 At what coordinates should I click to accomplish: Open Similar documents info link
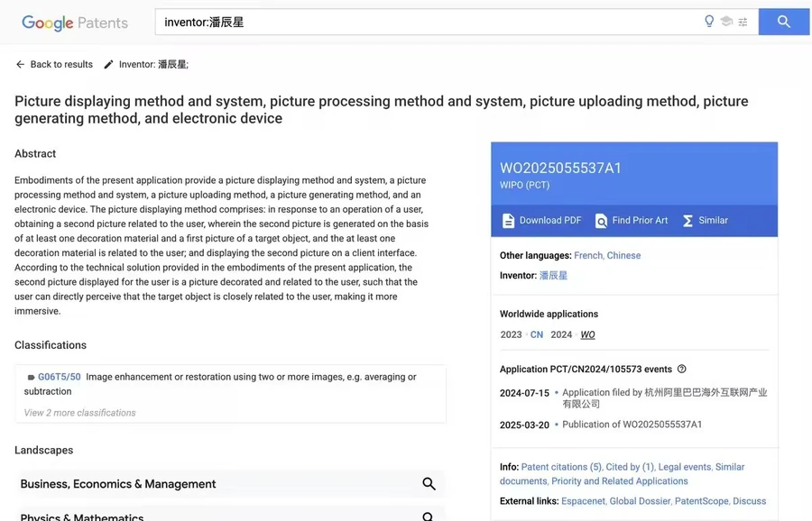click(x=730, y=467)
